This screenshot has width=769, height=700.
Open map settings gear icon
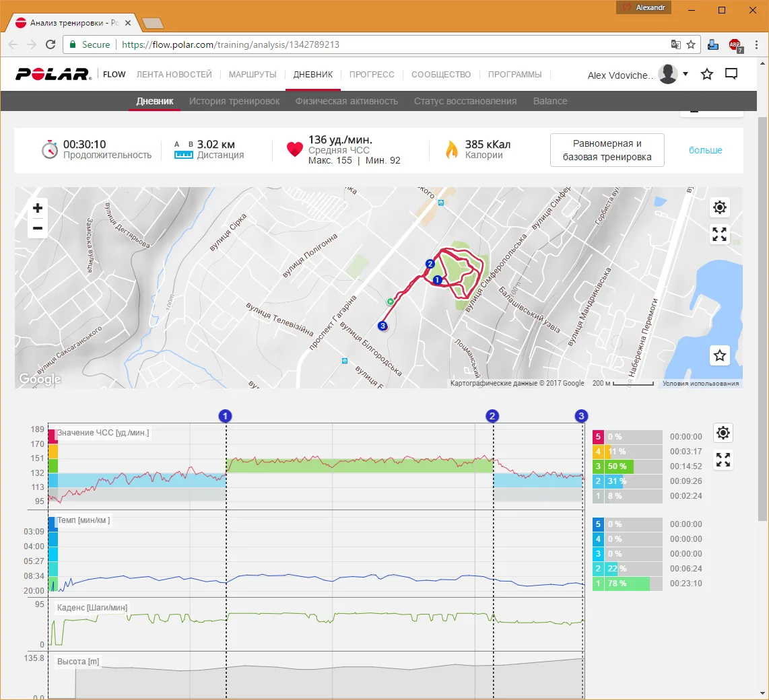coord(720,207)
